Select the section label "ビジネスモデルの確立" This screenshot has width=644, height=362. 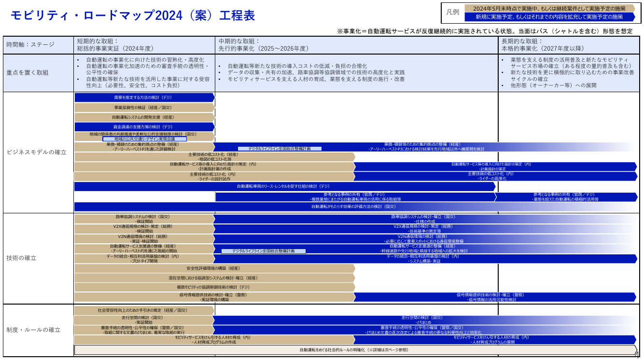coord(37,153)
